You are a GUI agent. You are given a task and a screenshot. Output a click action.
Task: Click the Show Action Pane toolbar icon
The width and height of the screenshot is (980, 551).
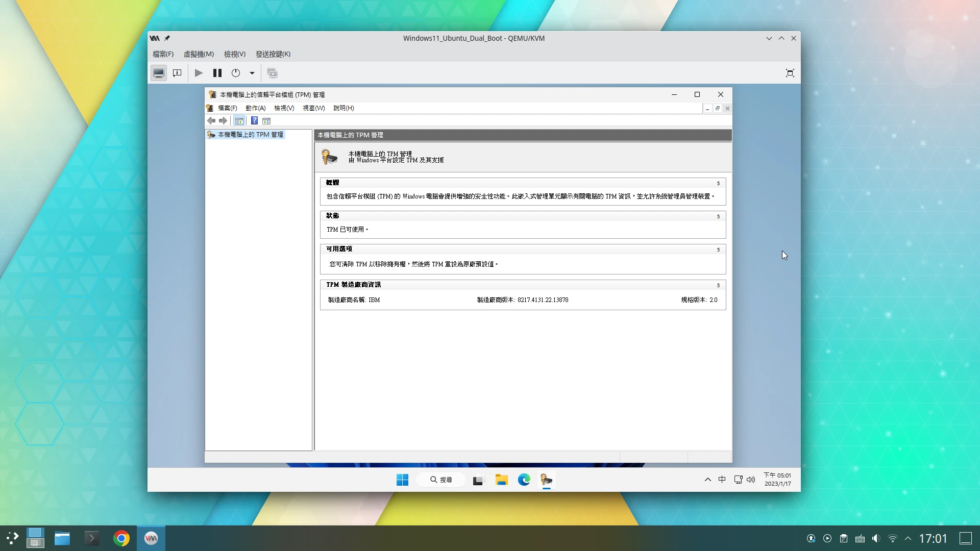pos(267,120)
